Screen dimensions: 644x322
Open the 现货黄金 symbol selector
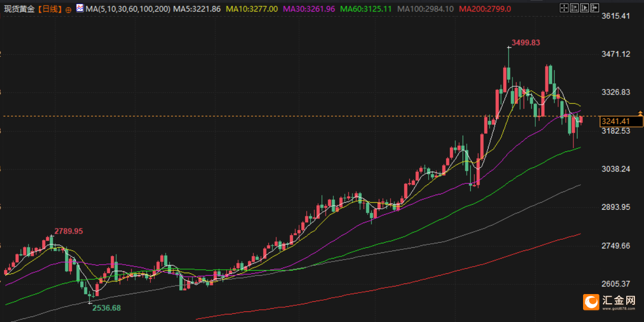coord(19,9)
